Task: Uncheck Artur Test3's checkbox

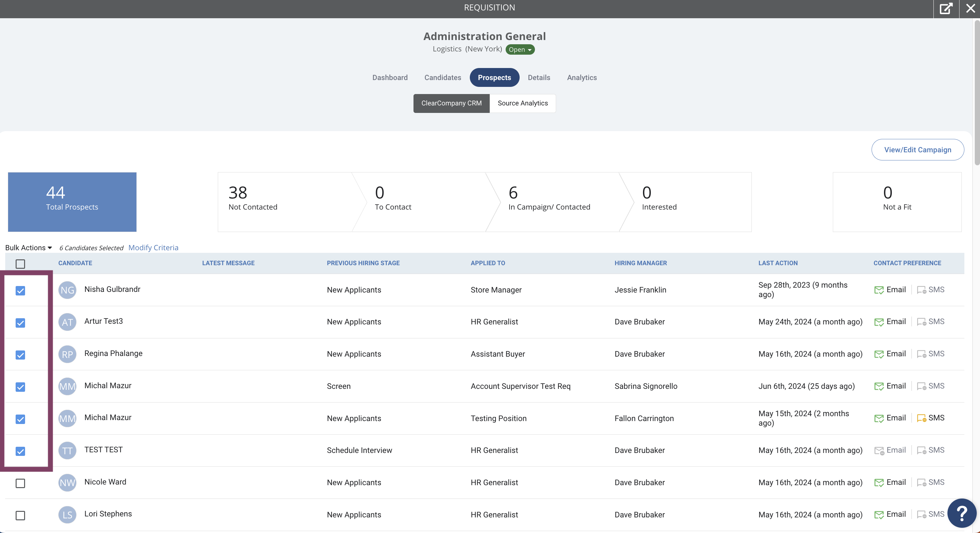Action: [x=20, y=323]
